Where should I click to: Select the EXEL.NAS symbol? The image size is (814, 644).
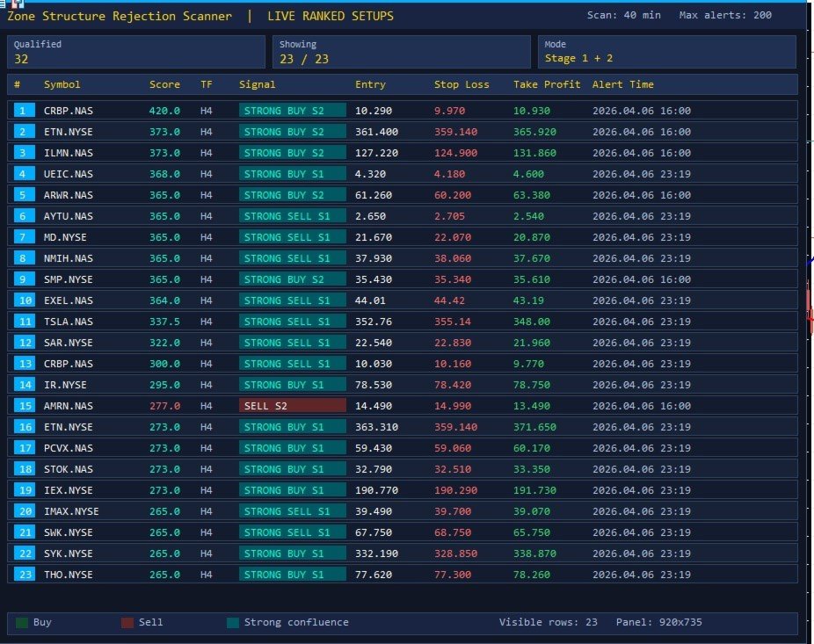tap(68, 300)
